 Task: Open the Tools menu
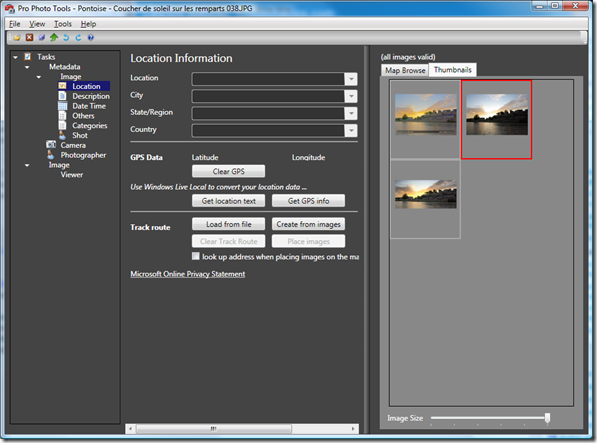click(x=62, y=24)
